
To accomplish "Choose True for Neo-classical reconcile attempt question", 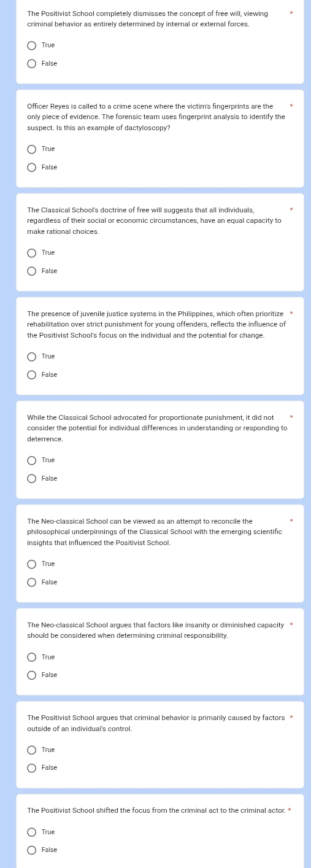I will (32, 564).
